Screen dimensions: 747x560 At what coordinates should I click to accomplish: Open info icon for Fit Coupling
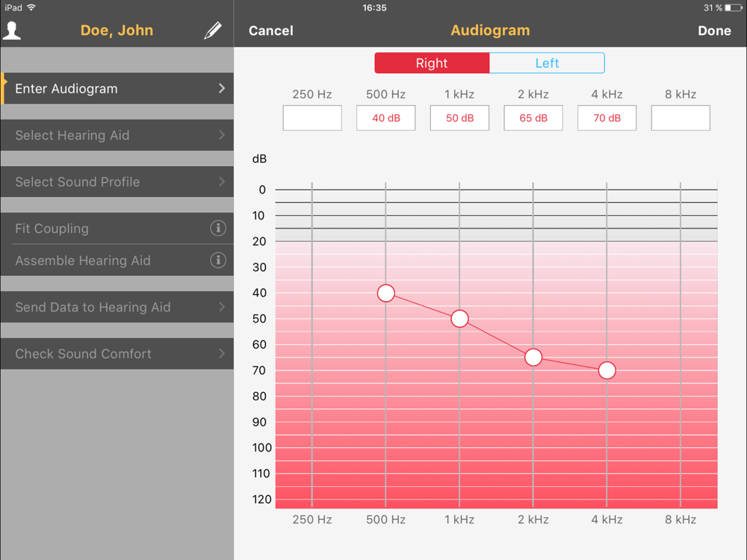click(x=218, y=228)
